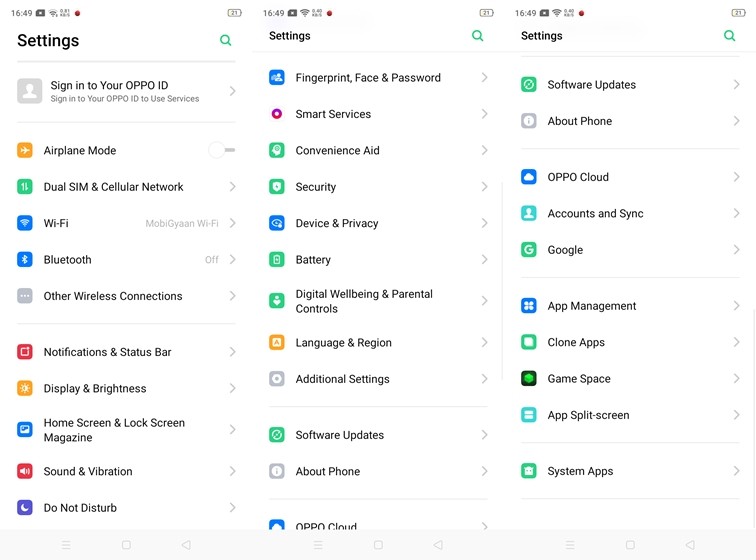Tap the chevron beside Clone Apps
This screenshot has height=560, width=756.
[x=736, y=342]
